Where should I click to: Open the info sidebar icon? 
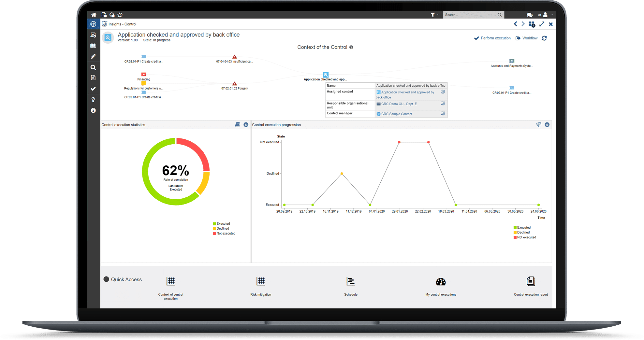[93, 110]
